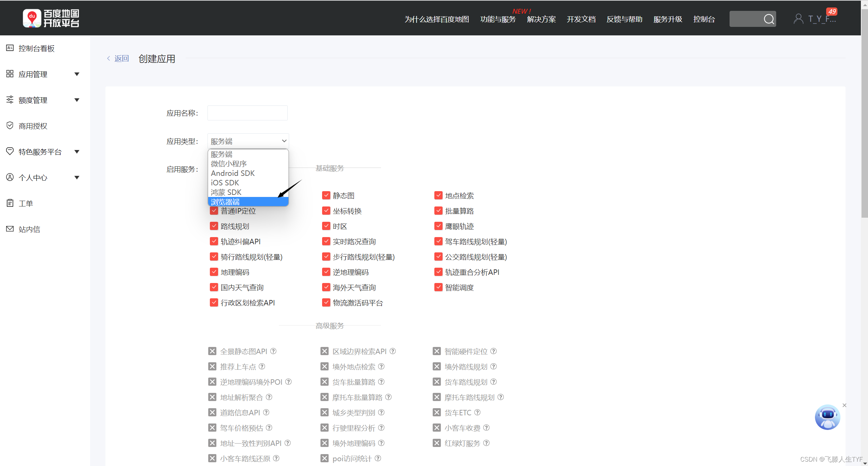The image size is (868, 466).
Task: Click help icon next to 道路信息API
Action: (266, 412)
